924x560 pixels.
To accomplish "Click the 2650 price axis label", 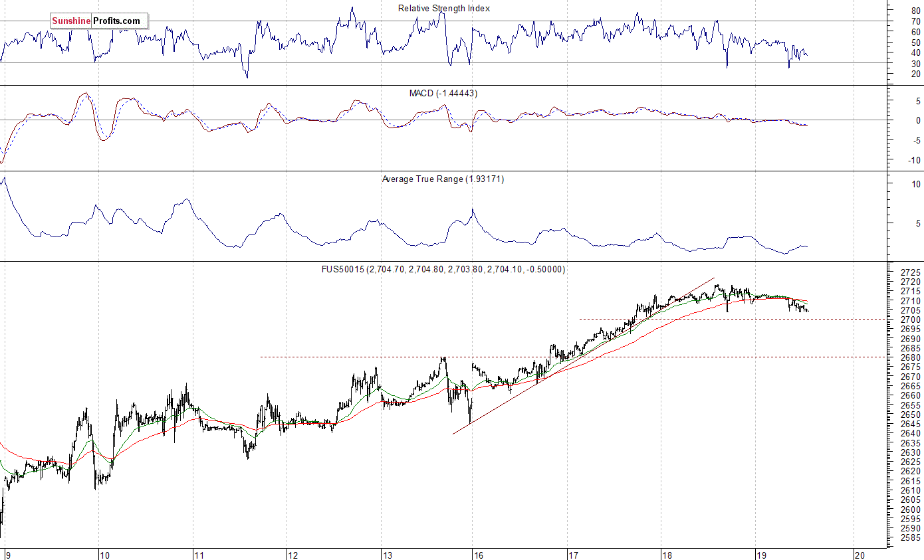I will tap(911, 415).
